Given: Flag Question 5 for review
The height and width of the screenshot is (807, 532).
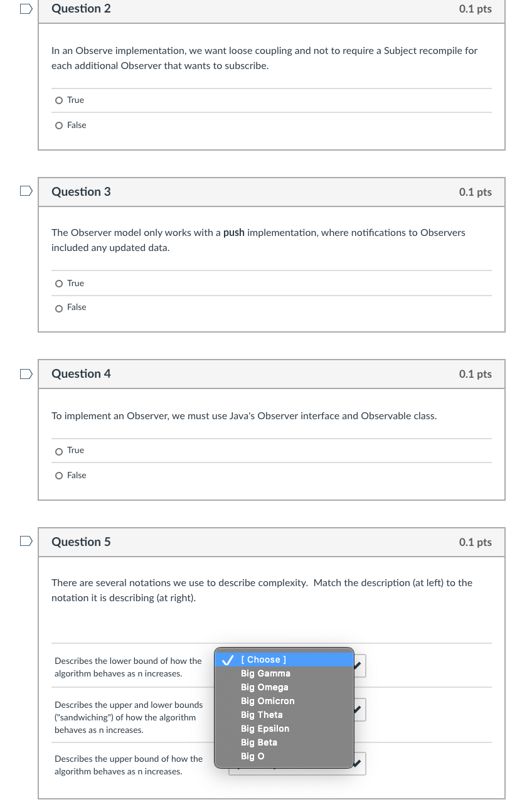Looking at the screenshot, I should (x=25, y=540).
